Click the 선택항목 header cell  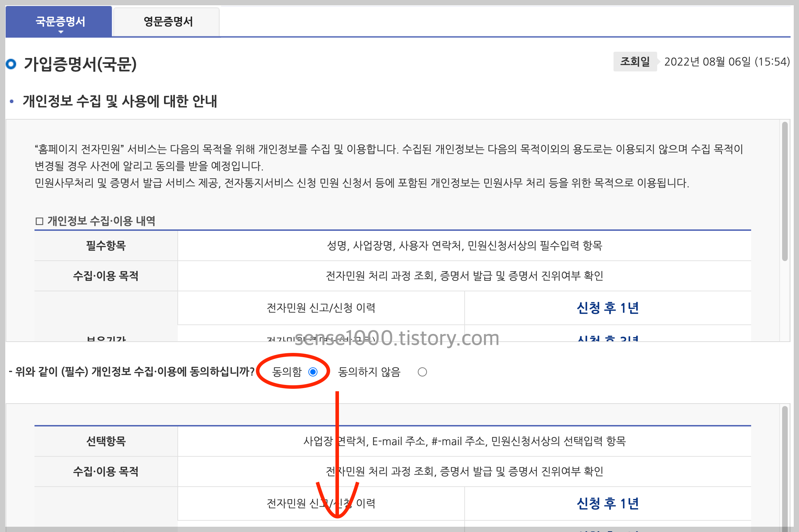[106, 441]
